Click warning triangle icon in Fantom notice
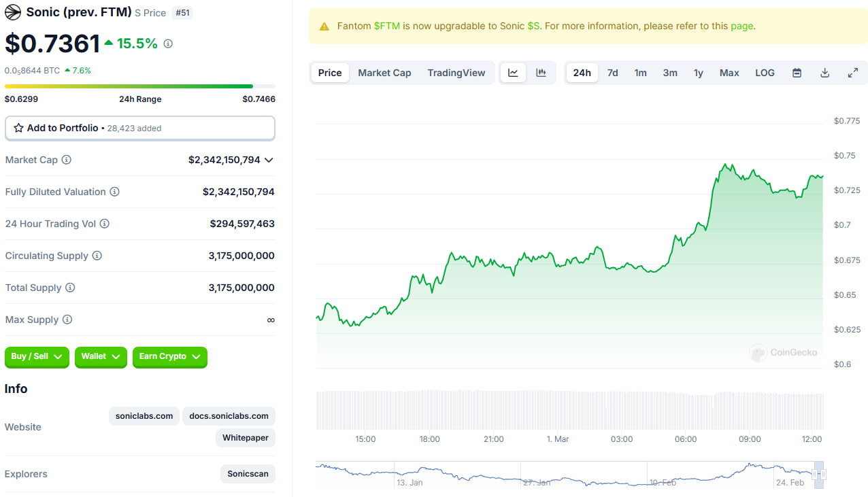Viewport: 868px width, 497px height. (324, 27)
